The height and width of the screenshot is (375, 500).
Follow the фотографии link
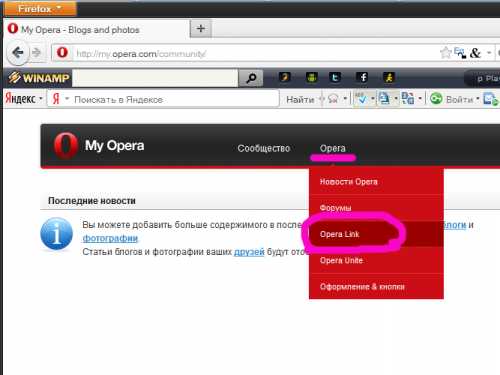pos(110,238)
